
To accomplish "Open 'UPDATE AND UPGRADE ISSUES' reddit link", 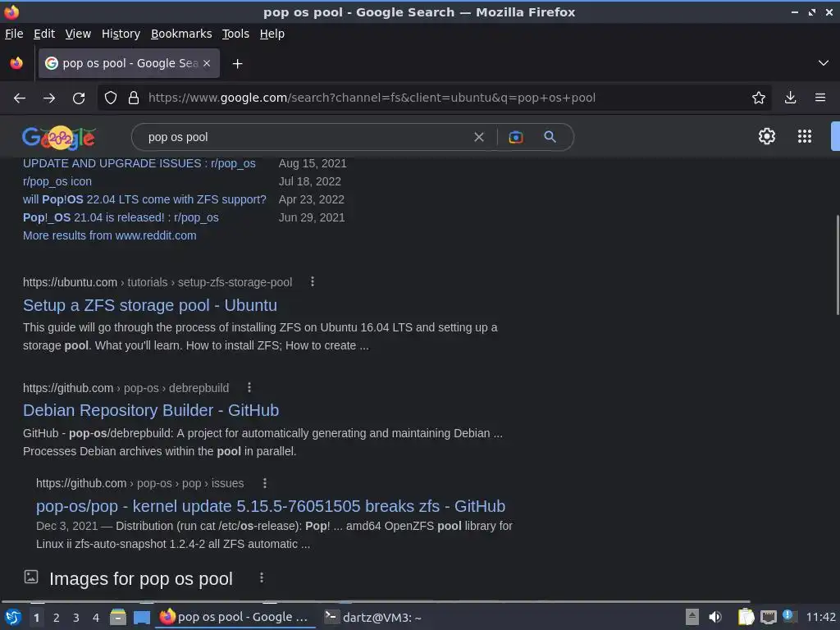I will coord(139,163).
